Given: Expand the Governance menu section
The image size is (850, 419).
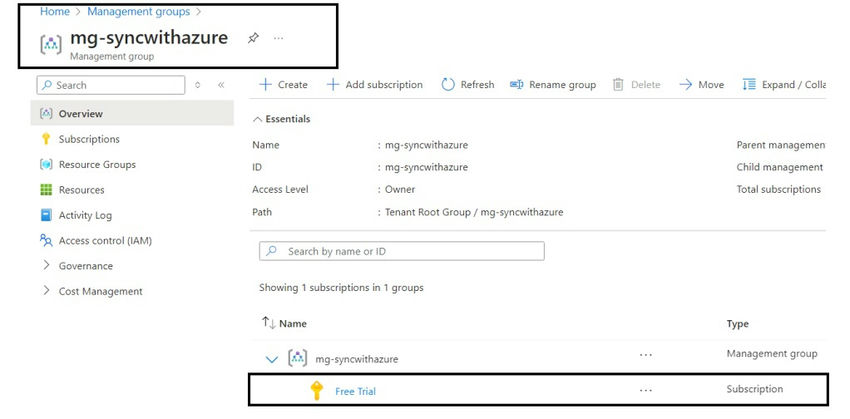Looking at the screenshot, I should click(46, 265).
